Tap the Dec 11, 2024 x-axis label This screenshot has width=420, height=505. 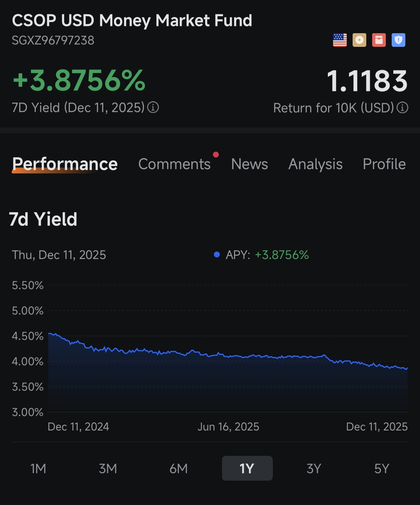point(78,427)
